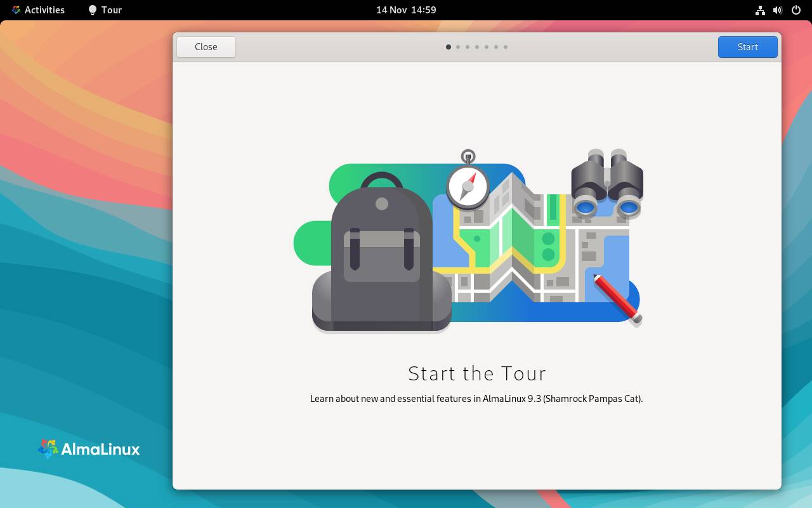Jump to the last page indicator dot
Image resolution: width=812 pixels, height=508 pixels.
click(x=506, y=47)
